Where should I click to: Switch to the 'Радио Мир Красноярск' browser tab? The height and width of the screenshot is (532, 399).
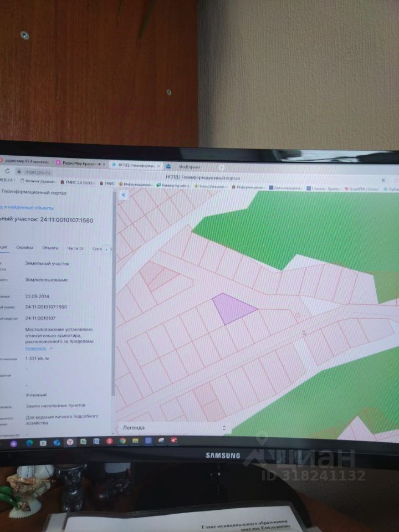click(x=80, y=163)
